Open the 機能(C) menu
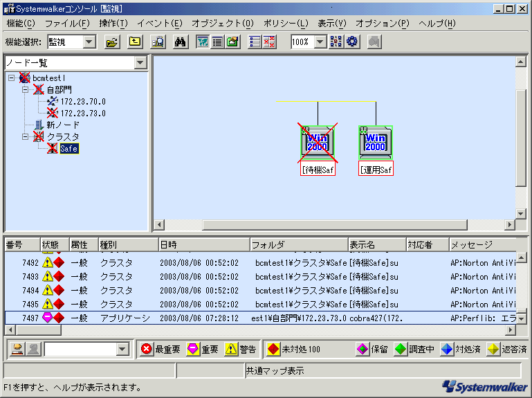 [x=21, y=24]
